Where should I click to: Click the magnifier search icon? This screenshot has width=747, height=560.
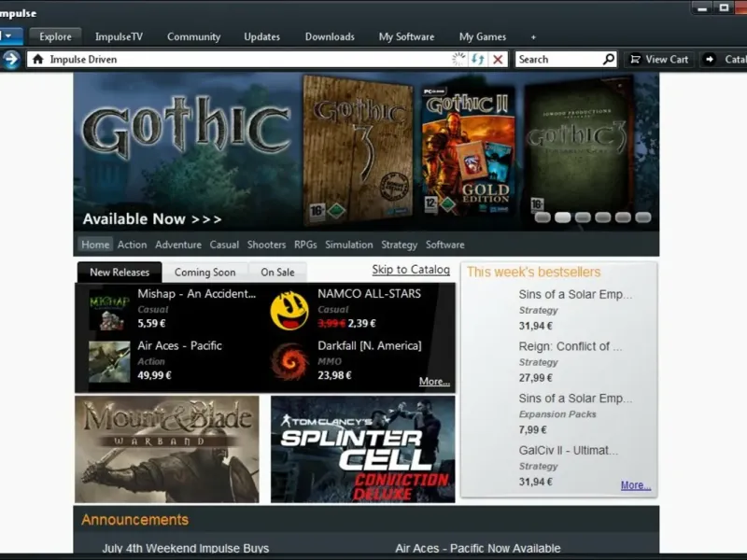(609, 59)
